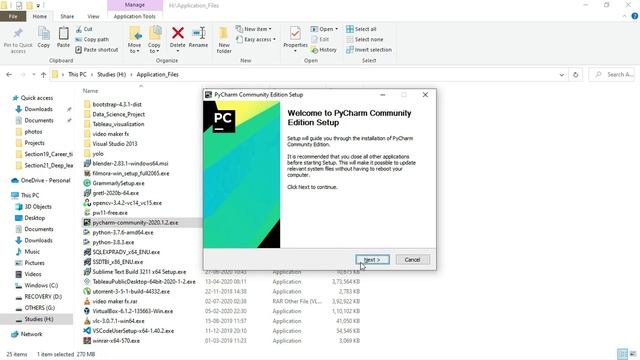Image resolution: width=640 pixels, height=360 pixels.
Task: Sort files by the Name column
Action: (91, 91)
